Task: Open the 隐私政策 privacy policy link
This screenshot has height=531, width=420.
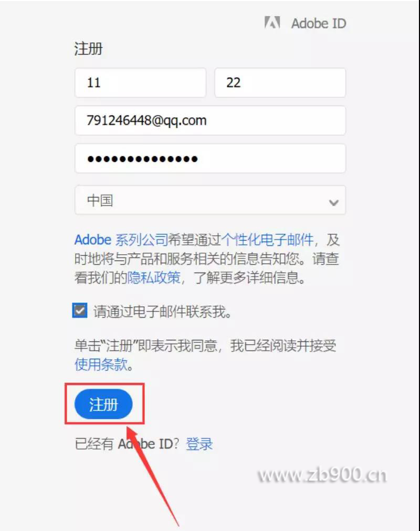Action: click(x=154, y=278)
